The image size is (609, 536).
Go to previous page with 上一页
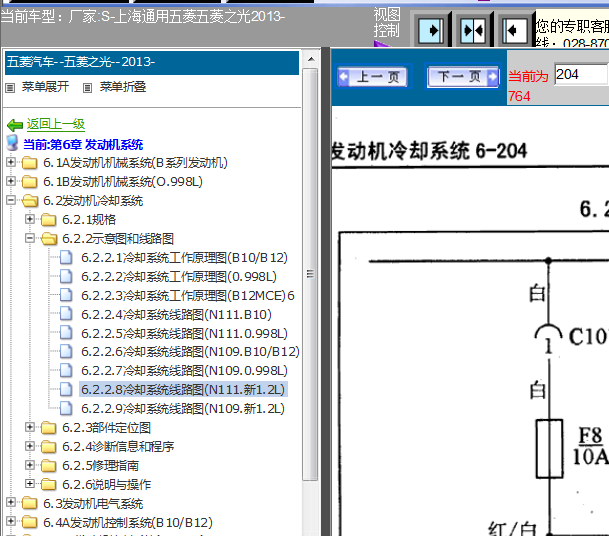pos(372,76)
